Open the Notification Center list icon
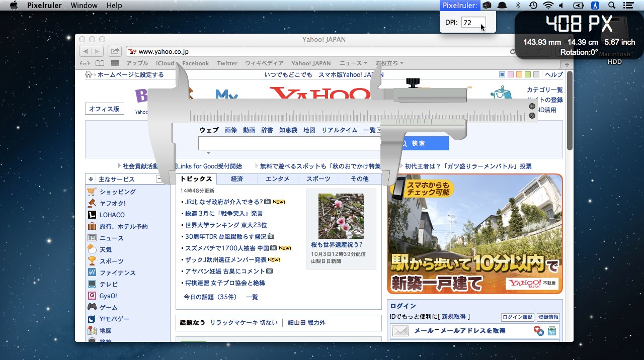The width and height of the screenshot is (644, 360). click(628, 6)
